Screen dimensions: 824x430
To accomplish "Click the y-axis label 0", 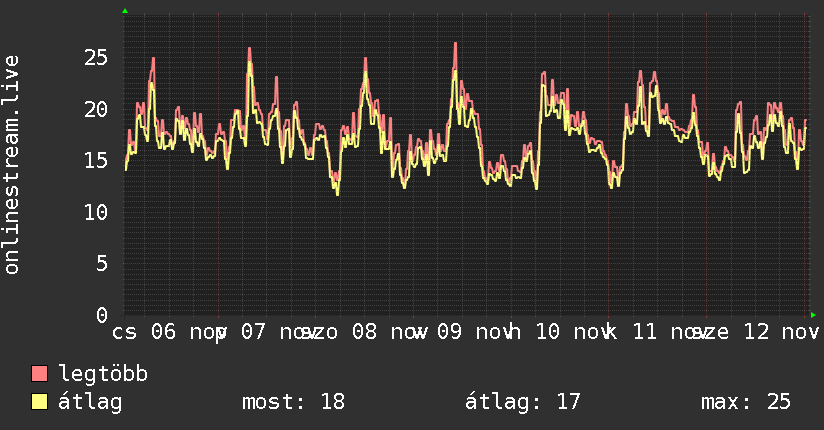I will point(102,315).
